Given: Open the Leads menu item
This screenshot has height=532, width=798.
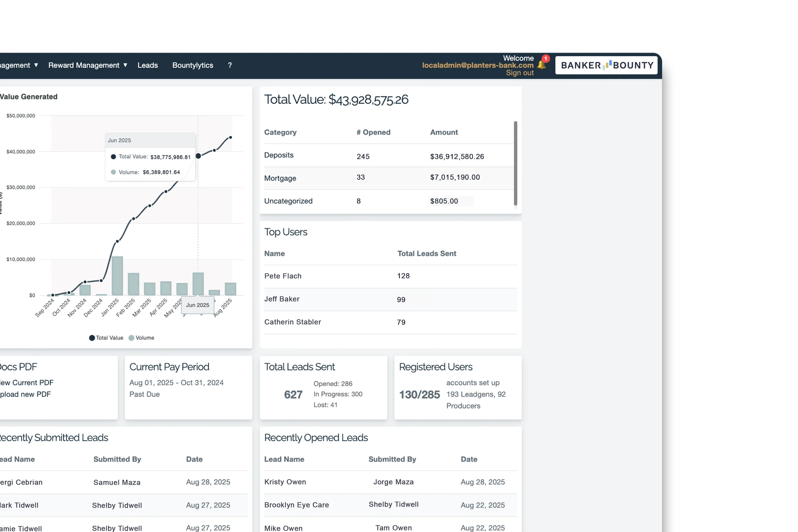Looking at the screenshot, I should pos(147,65).
